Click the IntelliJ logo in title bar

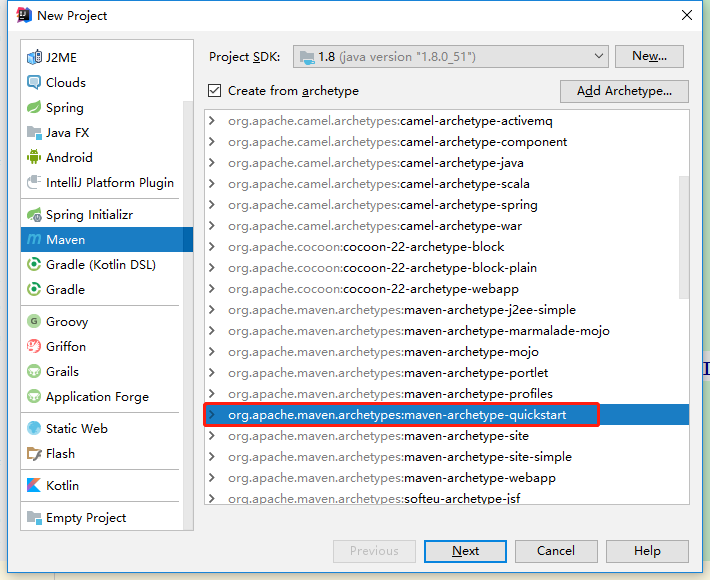pos(24,15)
